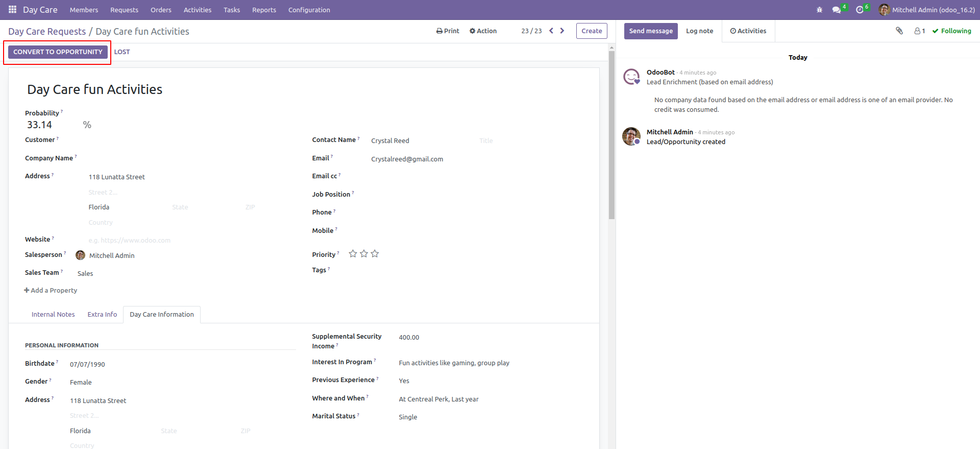980x449 pixels.
Task: Open followers count icon
Action: [920, 31]
